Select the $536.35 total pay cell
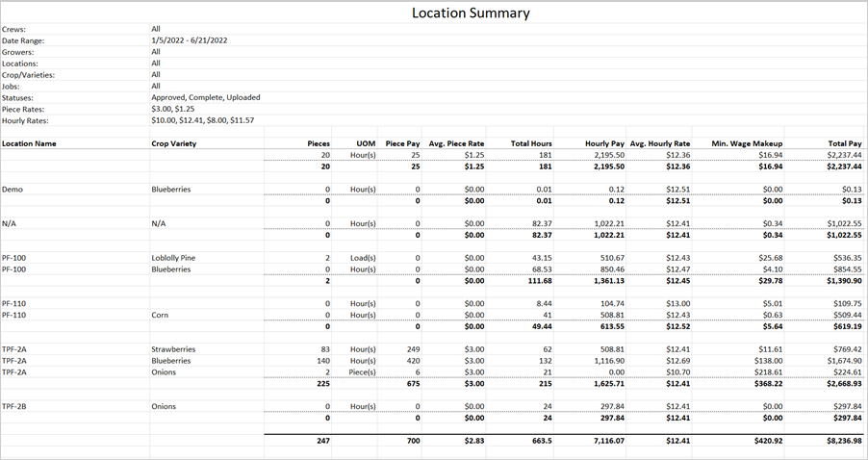Screen dimensions: 868x460 [848, 258]
